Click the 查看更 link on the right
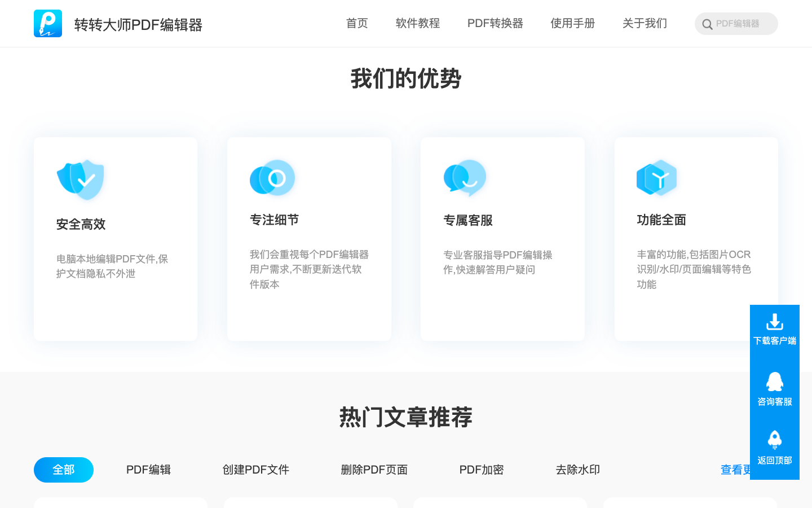Screen dimensions: 812x508 pyautogui.click(x=736, y=470)
